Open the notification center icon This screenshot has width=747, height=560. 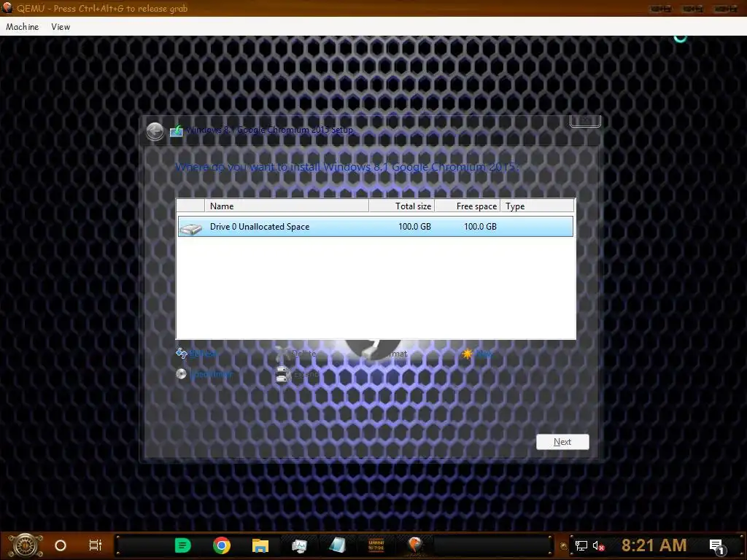718,547
